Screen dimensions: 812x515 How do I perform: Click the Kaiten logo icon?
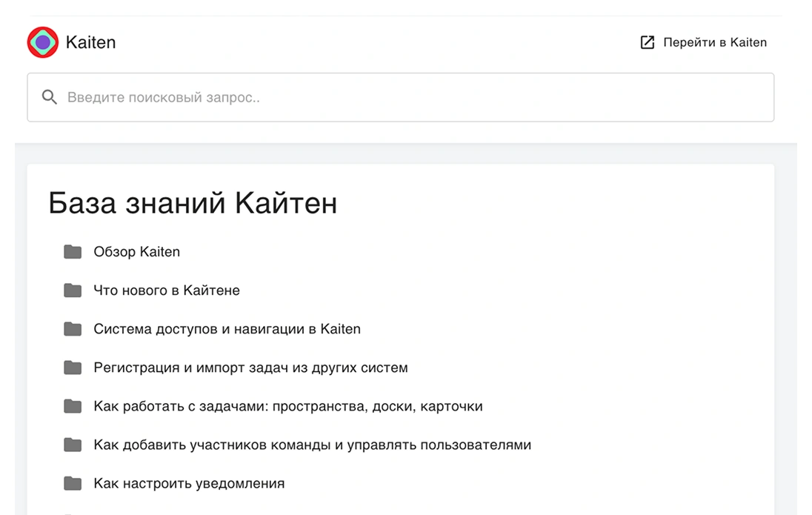pyautogui.click(x=43, y=42)
